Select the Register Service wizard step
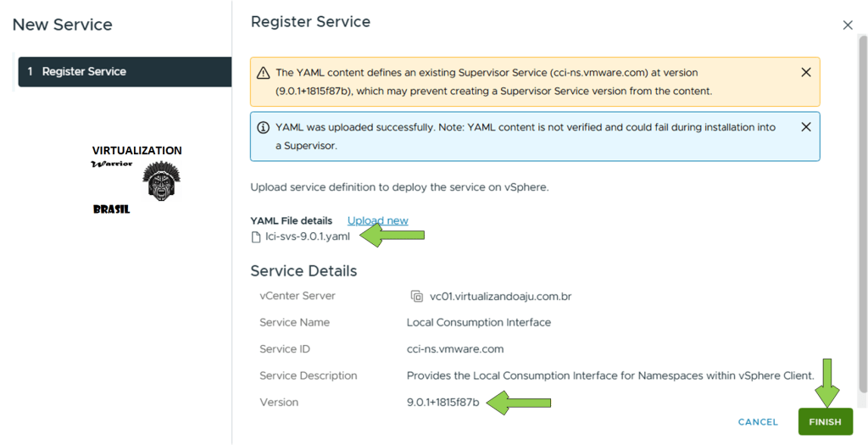Viewport: 868px width, 445px height. click(x=124, y=72)
